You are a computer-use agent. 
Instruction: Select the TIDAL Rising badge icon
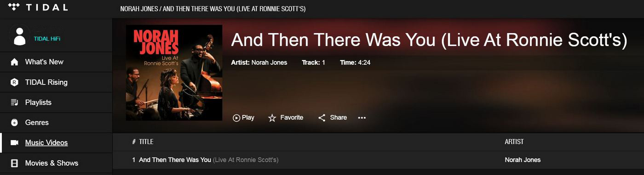14,82
